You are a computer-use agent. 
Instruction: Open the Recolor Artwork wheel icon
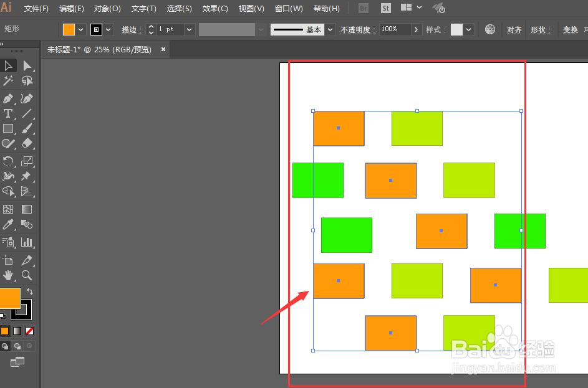489,29
